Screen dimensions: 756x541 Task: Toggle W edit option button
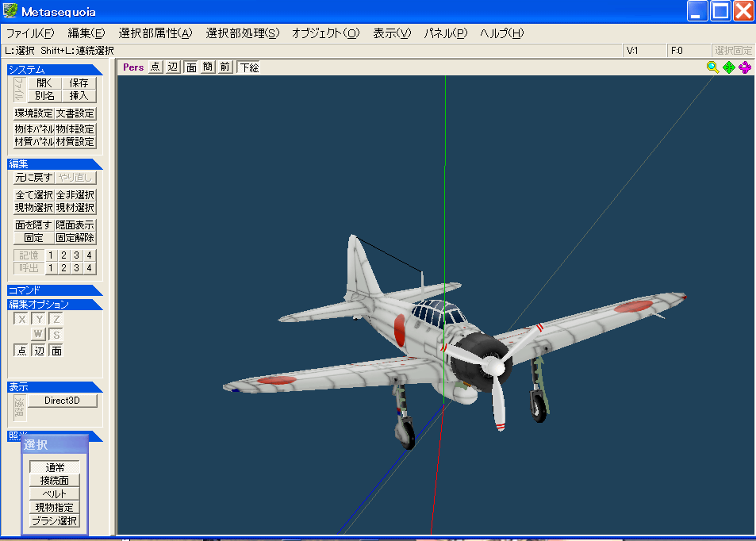tap(39, 334)
